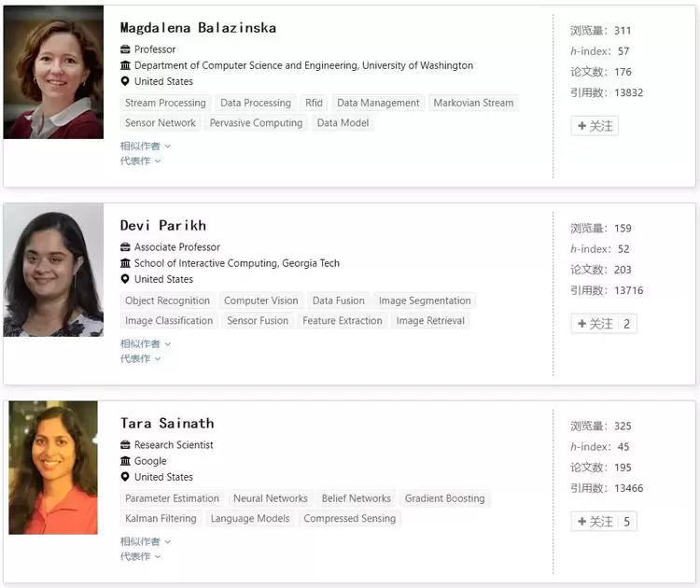Image resolution: width=700 pixels, height=588 pixels.
Task: Click institution icon next to University of Washington
Action: [125, 65]
